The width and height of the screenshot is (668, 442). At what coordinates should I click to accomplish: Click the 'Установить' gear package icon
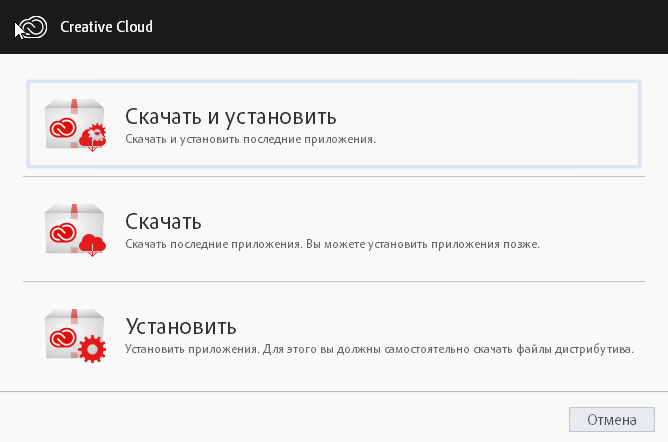tap(75, 335)
